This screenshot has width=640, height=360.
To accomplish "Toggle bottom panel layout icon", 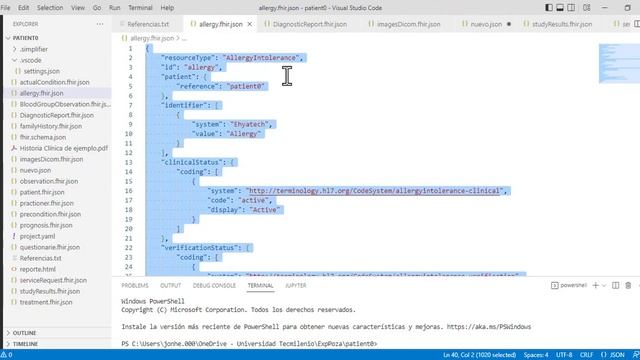I will 560,8.
